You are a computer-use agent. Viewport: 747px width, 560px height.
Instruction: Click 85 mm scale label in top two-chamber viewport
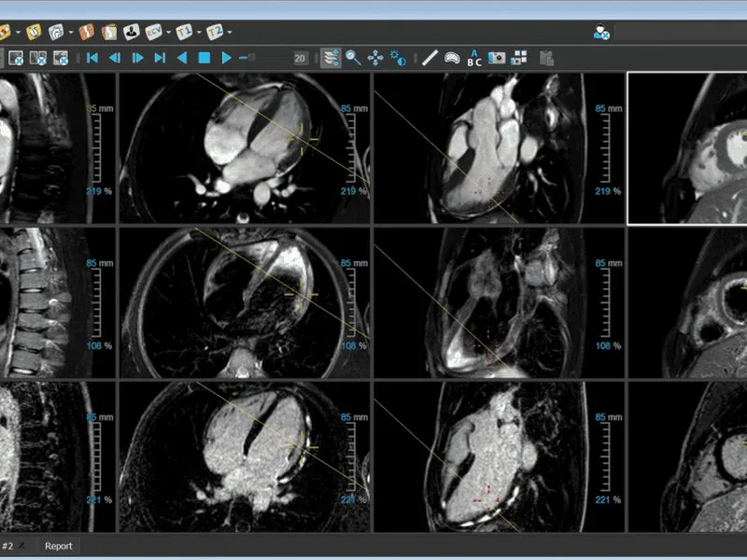pos(609,108)
